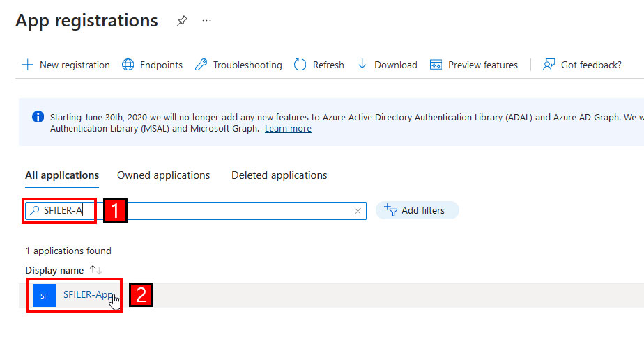Viewport: 644px width, 348px height.
Task: Click the SF application thumbnail
Action: click(x=45, y=296)
